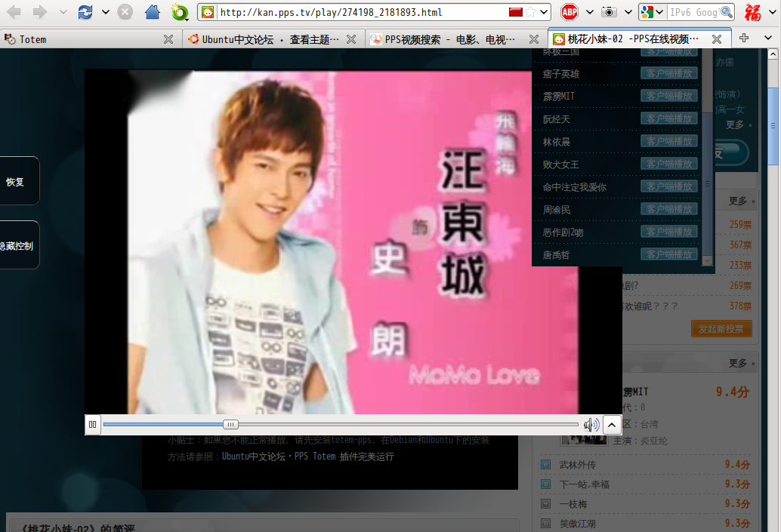Click 客户端播放 for 阮经天
The height and width of the screenshot is (532, 781).
[669, 118]
